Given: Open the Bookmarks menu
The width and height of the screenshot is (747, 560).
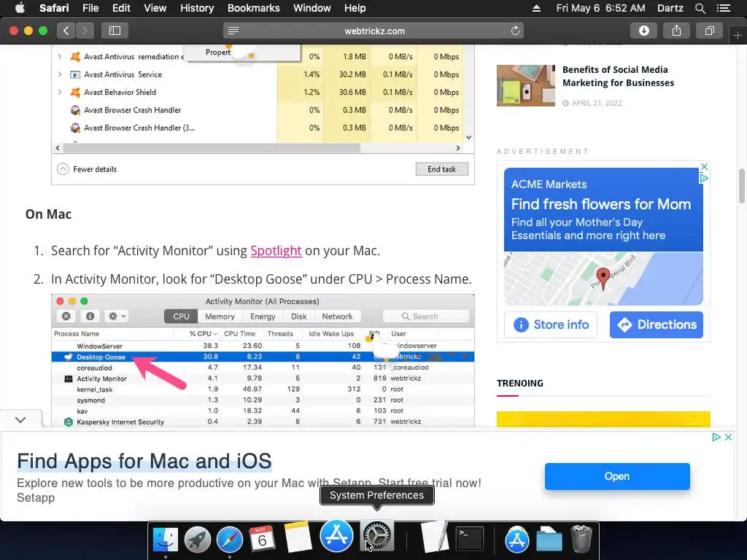Looking at the screenshot, I should pos(253,8).
